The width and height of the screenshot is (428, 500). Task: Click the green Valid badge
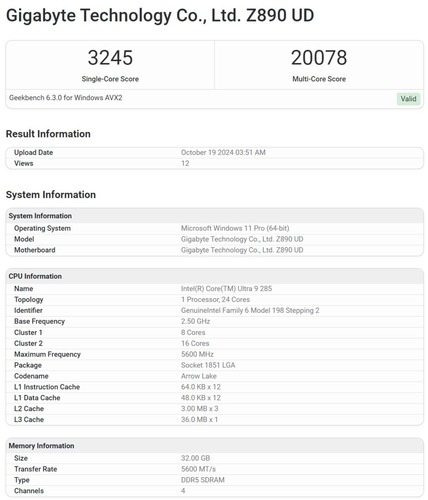408,99
